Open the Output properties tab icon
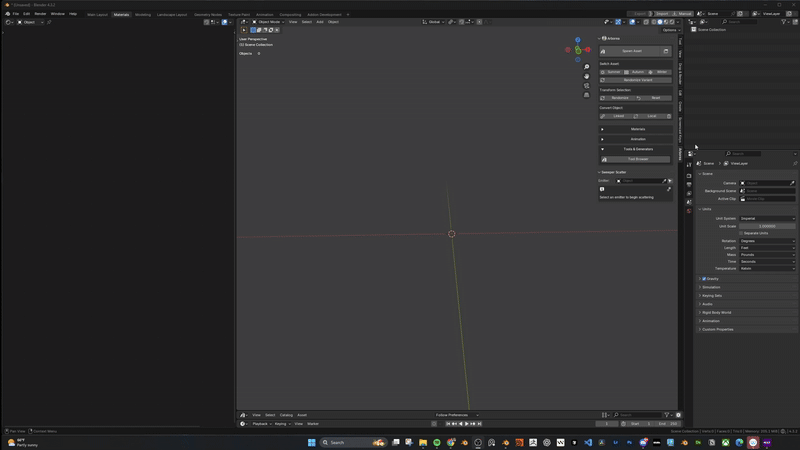 tap(689, 185)
